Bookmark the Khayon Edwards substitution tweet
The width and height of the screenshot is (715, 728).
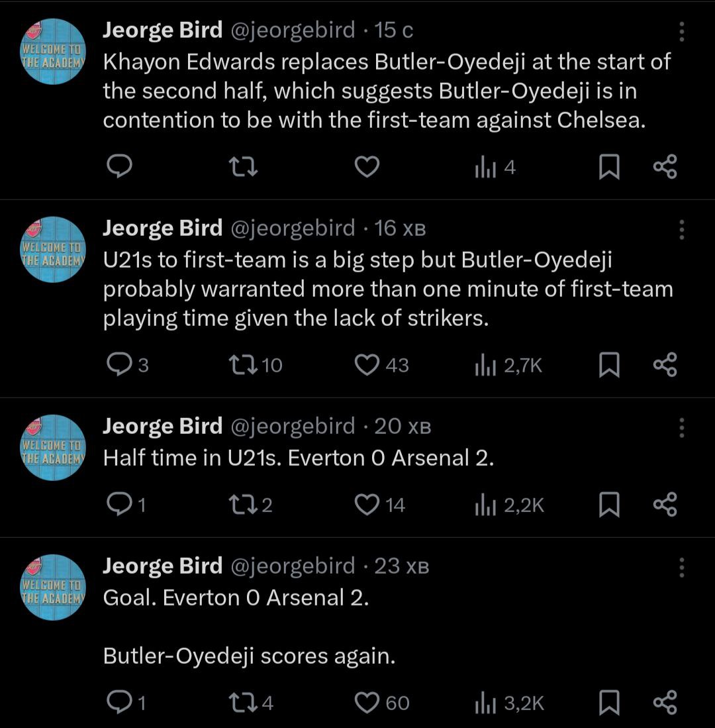pyautogui.click(x=609, y=167)
